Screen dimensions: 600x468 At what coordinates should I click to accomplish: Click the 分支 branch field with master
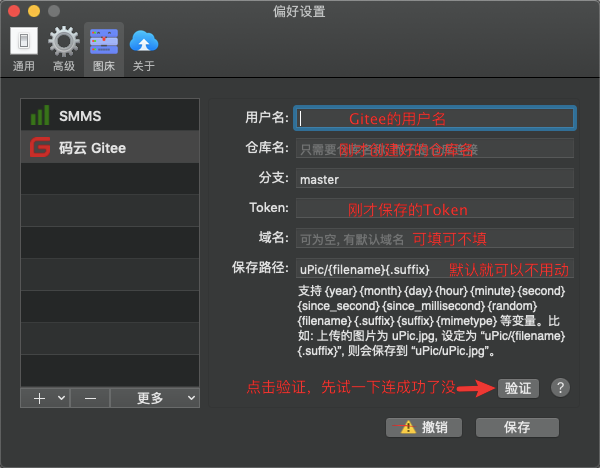(435, 178)
